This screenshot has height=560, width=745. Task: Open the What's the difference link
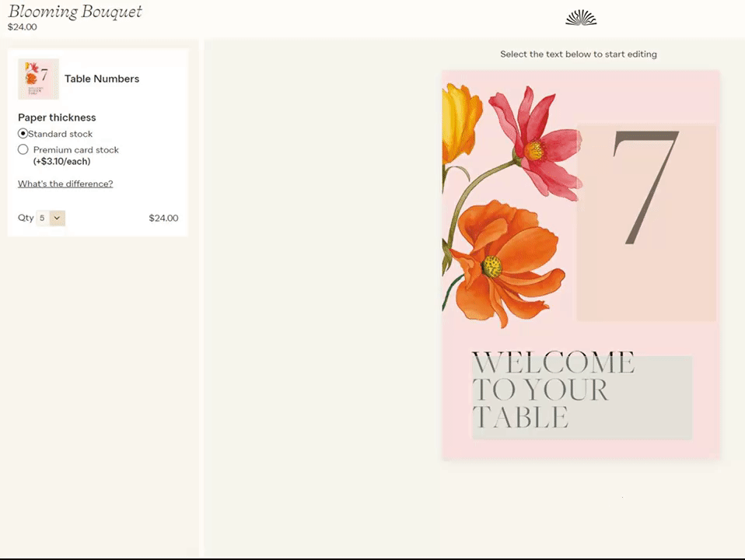pos(65,184)
